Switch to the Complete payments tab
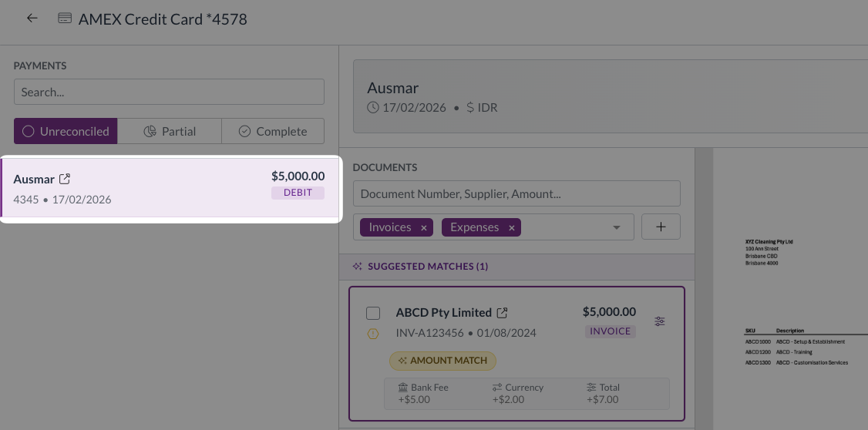The image size is (868, 430). pos(272,131)
